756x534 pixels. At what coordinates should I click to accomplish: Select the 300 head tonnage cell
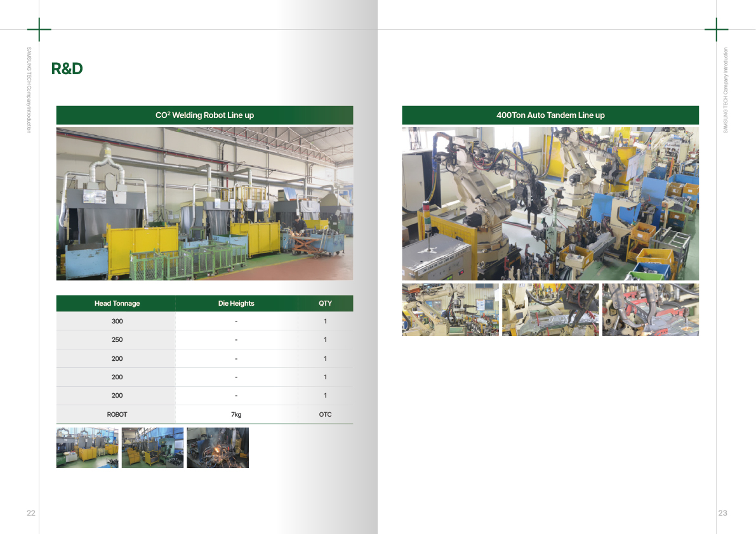pos(117,322)
